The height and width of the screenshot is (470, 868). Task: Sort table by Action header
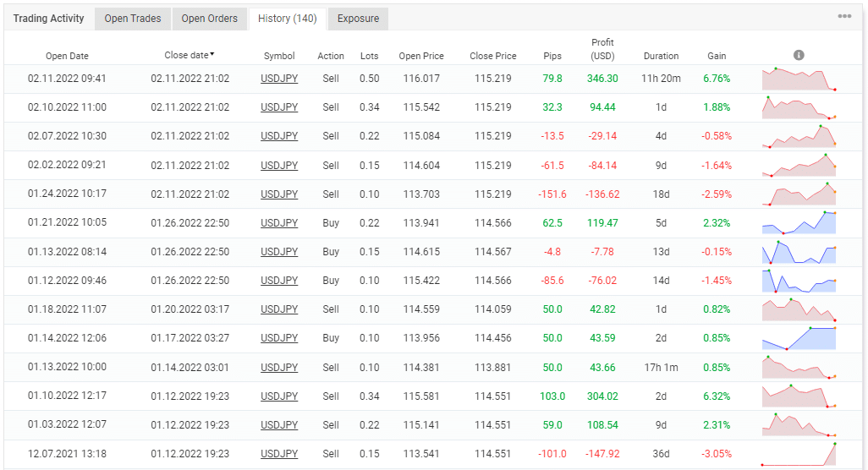[331, 56]
